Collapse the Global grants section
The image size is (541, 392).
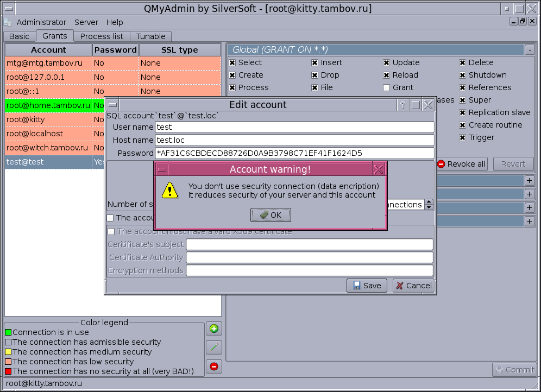point(530,50)
